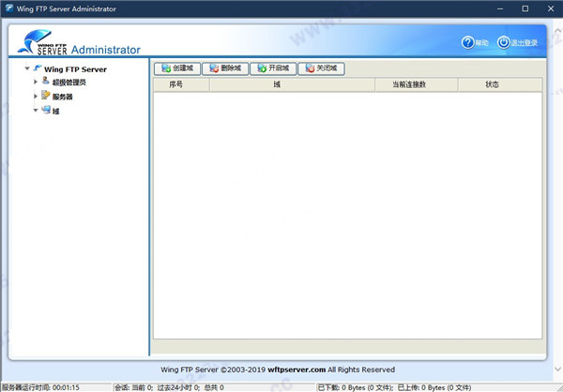Image resolution: width=563 pixels, height=392 pixels.
Task: Select the 域 tree item
Action: click(x=55, y=112)
